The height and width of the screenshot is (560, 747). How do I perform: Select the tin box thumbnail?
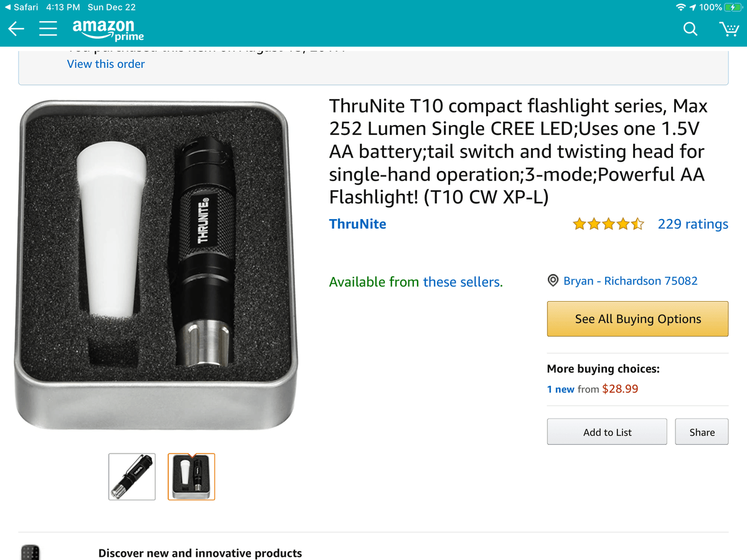tap(191, 477)
